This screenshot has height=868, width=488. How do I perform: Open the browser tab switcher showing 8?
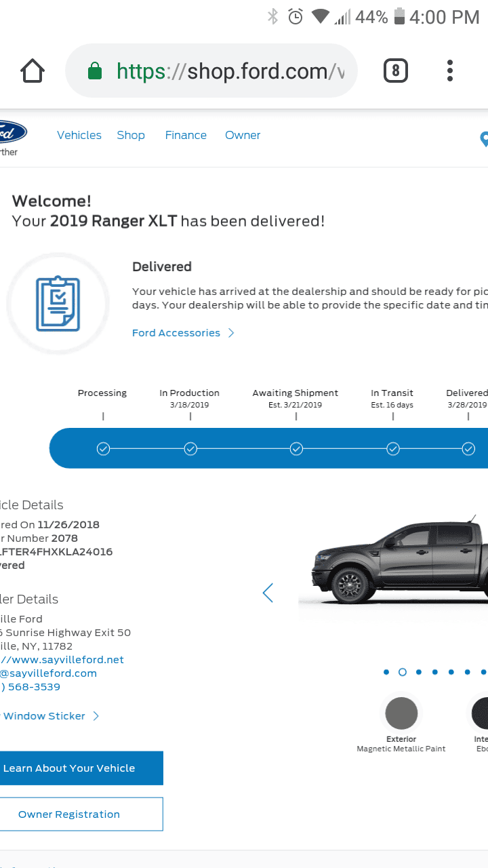coord(396,71)
